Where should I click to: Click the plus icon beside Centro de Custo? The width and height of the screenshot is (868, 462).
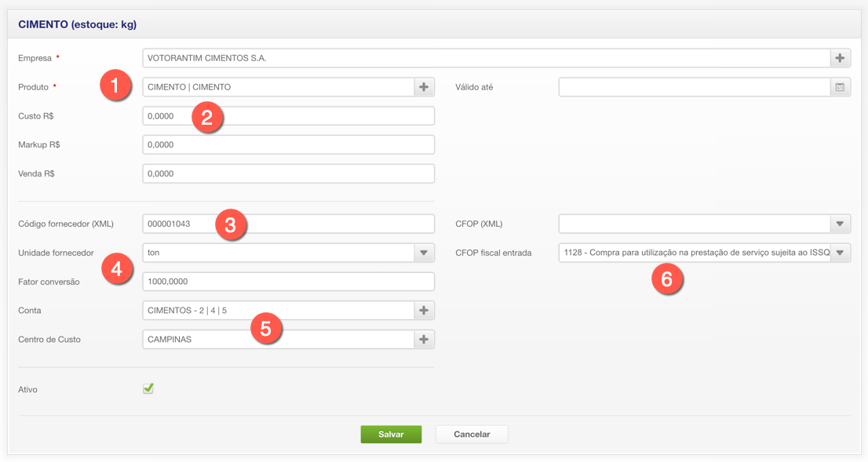pos(424,340)
